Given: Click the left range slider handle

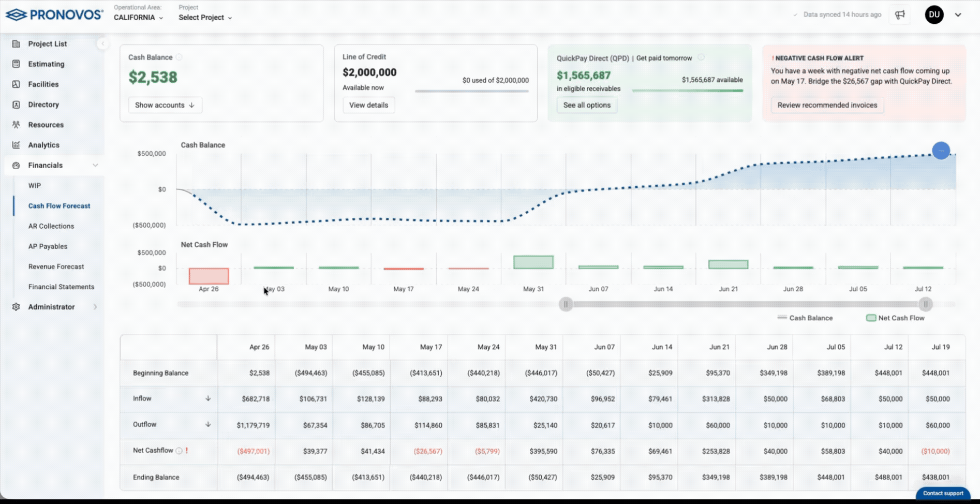Looking at the screenshot, I should pyautogui.click(x=566, y=304).
